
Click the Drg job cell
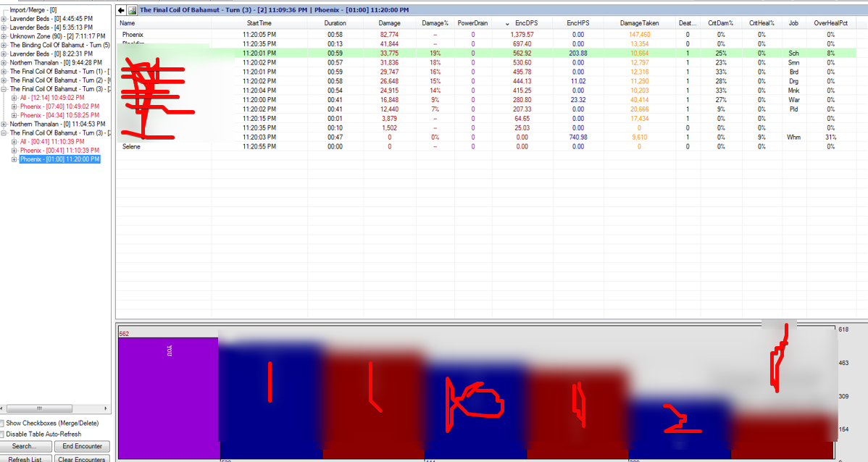pyautogui.click(x=793, y=81)
